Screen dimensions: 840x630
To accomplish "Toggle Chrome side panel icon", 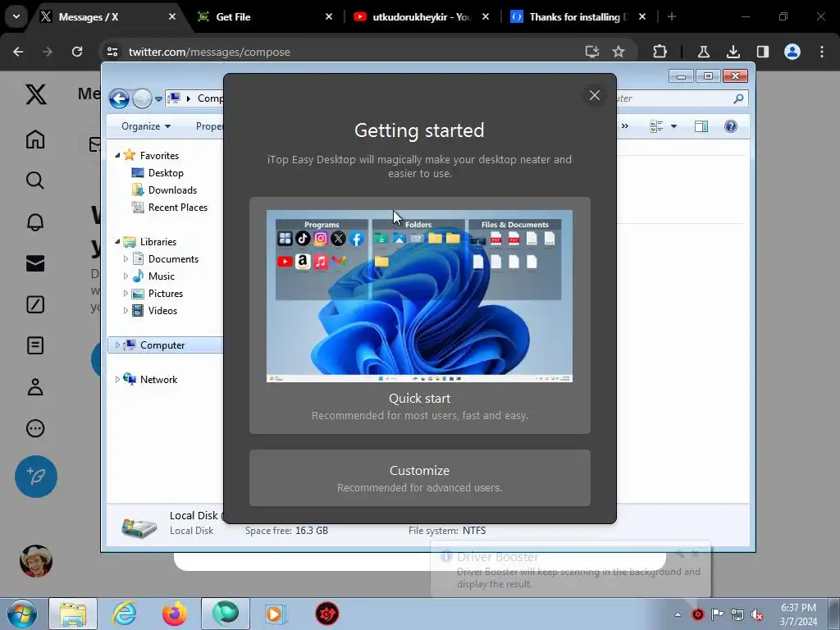I will (x=762, y=52).
